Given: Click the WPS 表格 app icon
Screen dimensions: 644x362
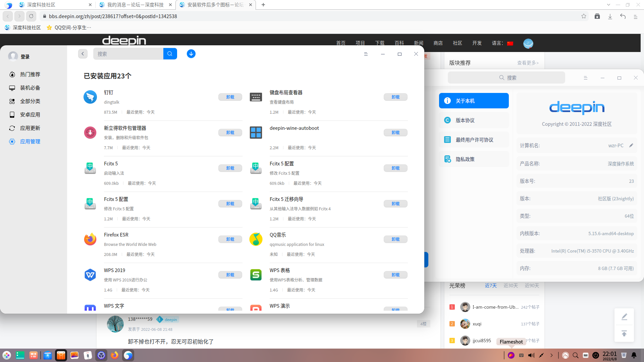Looking at the screenshot, I should (256, 275).
